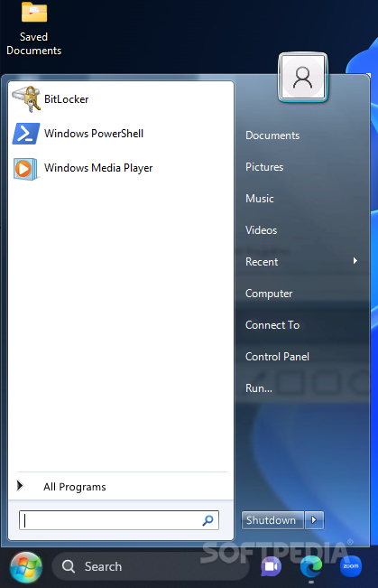Click the magnifier icon in the start menu search box

pyautogui.click(x=207, y=520)
